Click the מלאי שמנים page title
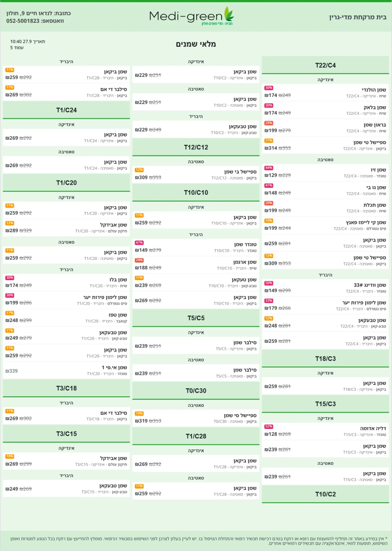 point(196,44)
